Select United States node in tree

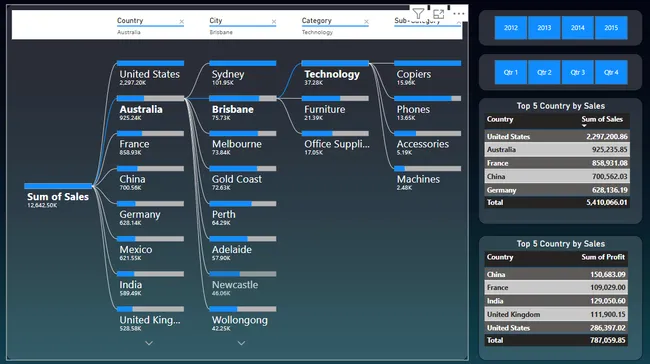[x=150, y=73]
